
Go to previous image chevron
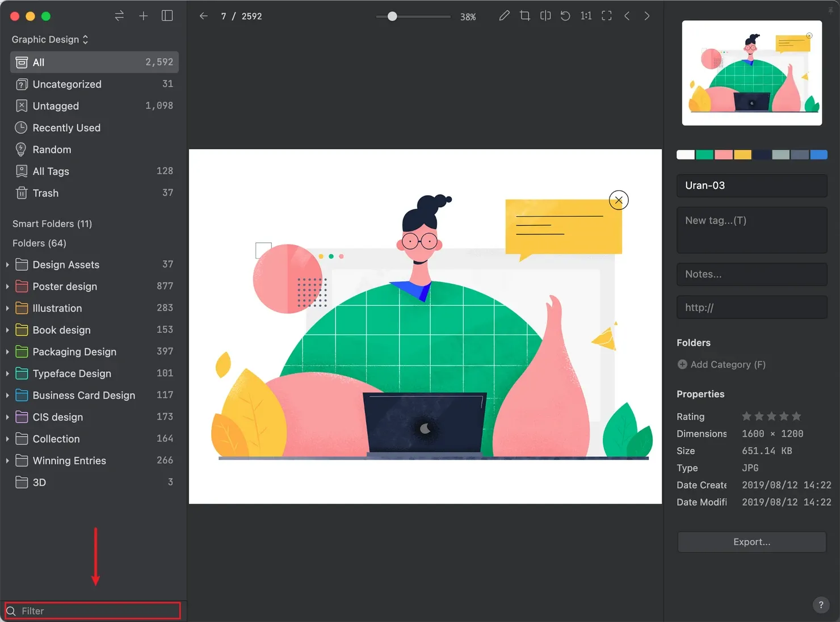click(x=627, y=16)
